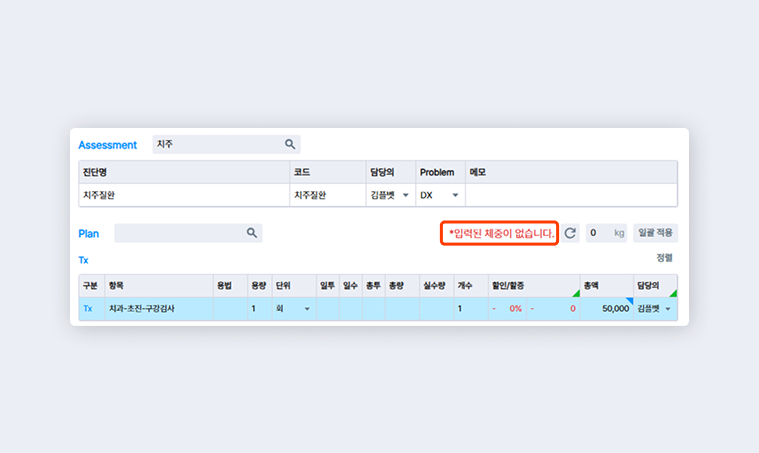This screenshot has height=453, width=759.
Task: Click the 총액 cell showing 50,000
Action: [607, 309]
